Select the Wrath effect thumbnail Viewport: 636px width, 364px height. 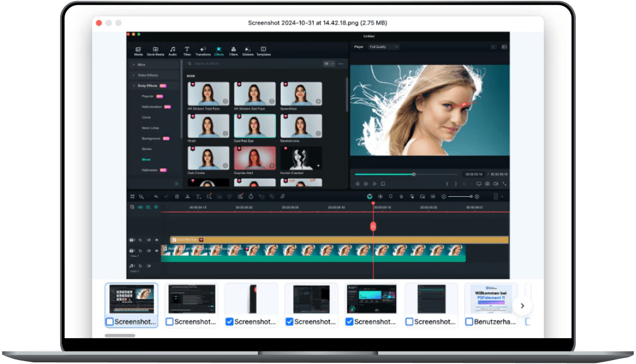209,126
